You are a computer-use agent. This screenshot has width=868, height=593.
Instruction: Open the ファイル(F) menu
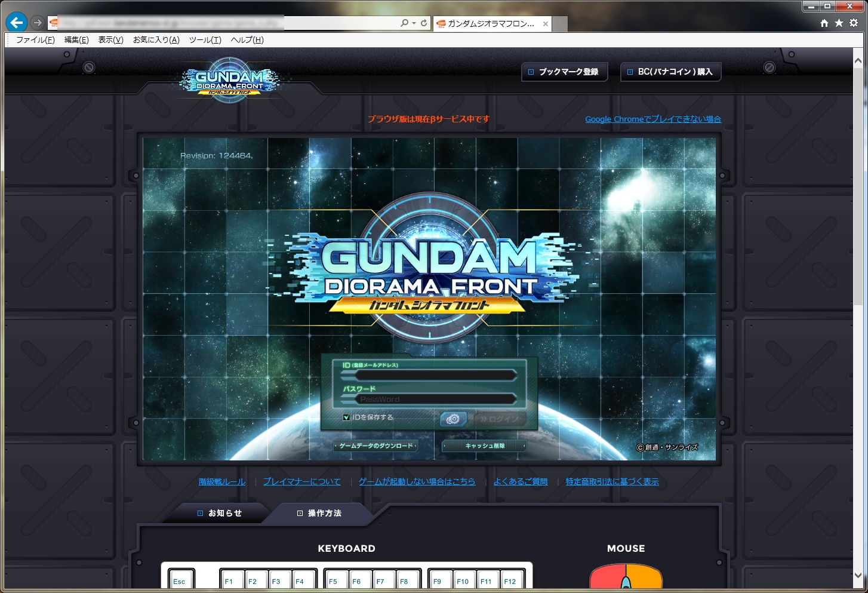[35, 40]
